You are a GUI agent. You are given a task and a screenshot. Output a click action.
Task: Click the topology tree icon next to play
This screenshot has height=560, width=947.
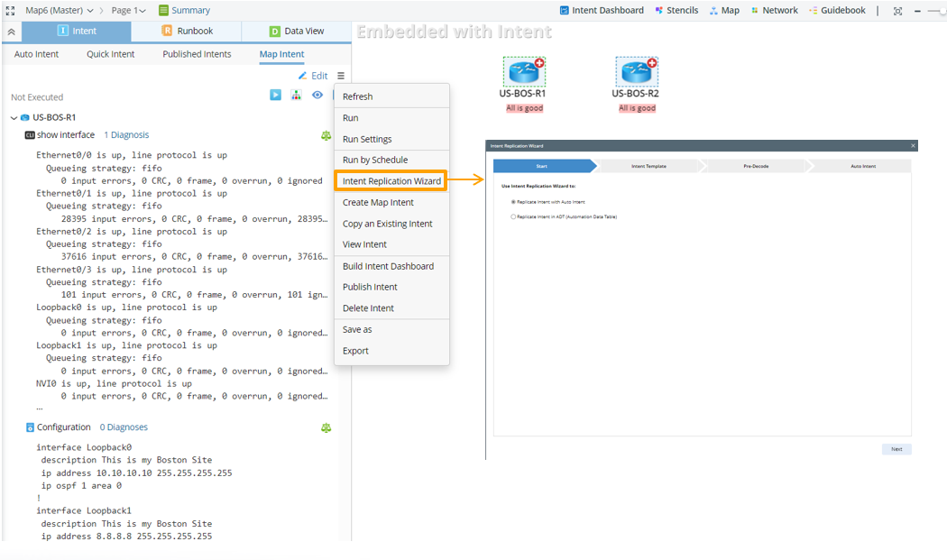click(x=296, y=95)
